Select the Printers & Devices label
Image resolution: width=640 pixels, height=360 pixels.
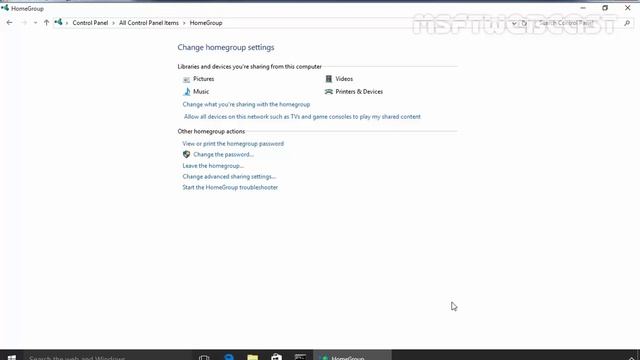359,92
